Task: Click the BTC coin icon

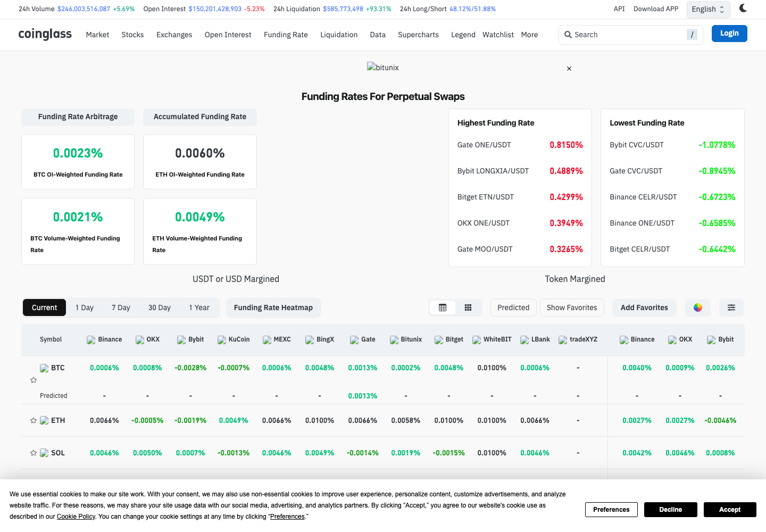Action: click(x=44, y=368)
